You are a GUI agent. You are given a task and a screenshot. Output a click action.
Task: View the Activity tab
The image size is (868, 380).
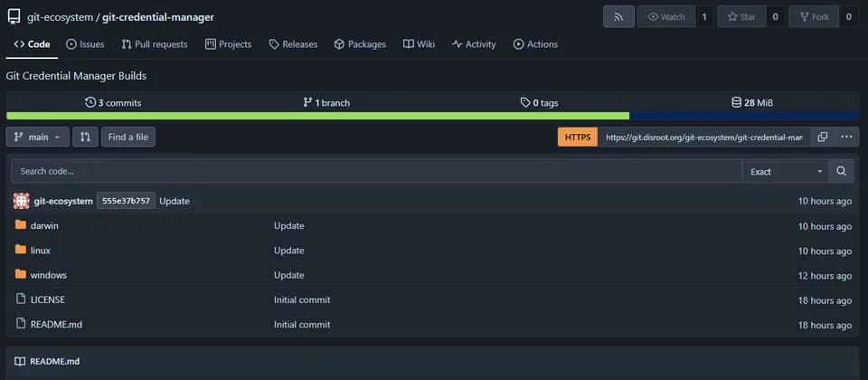coord(474,44)
